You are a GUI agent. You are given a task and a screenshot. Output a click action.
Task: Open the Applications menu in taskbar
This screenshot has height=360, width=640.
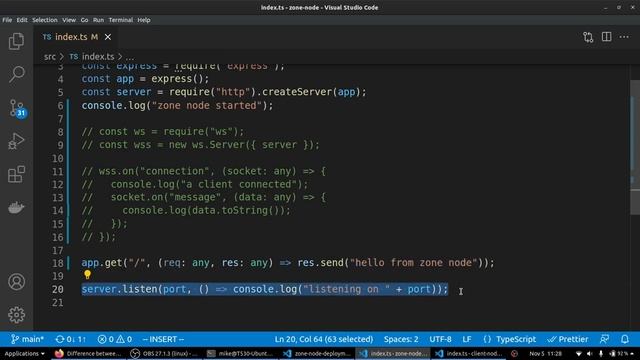pos(24,353)
